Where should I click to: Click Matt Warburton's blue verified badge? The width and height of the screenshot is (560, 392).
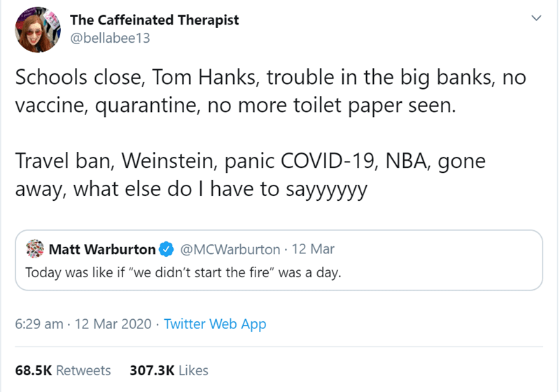click(x=167, y=249)
